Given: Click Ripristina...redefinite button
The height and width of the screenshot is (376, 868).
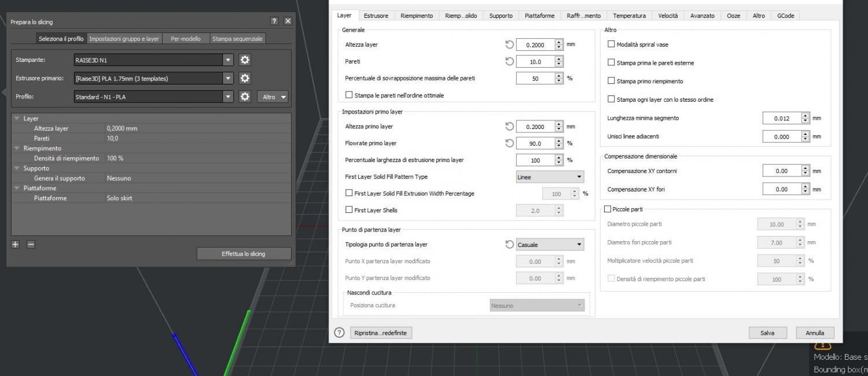Looking at the screenshot, I should click(381, 333).
